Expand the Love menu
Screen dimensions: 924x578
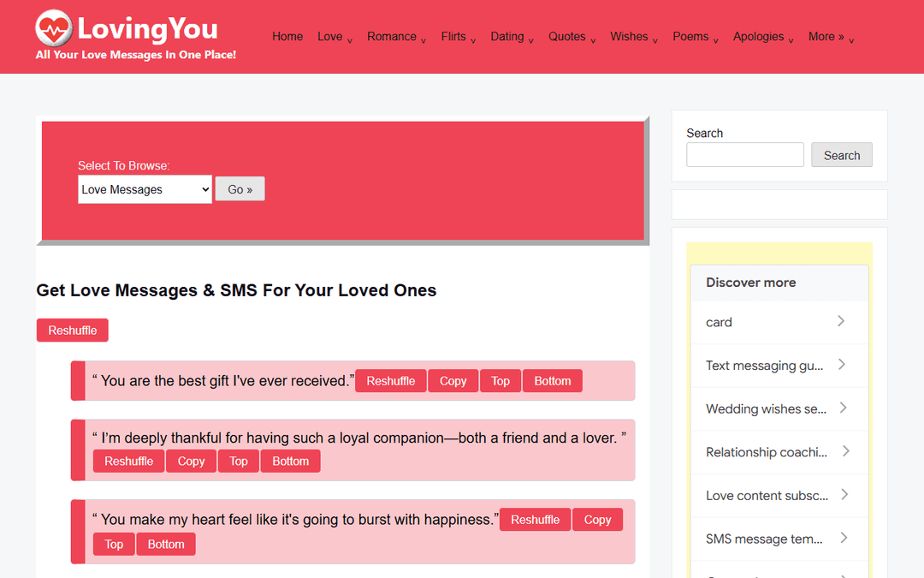pos(335,37)
